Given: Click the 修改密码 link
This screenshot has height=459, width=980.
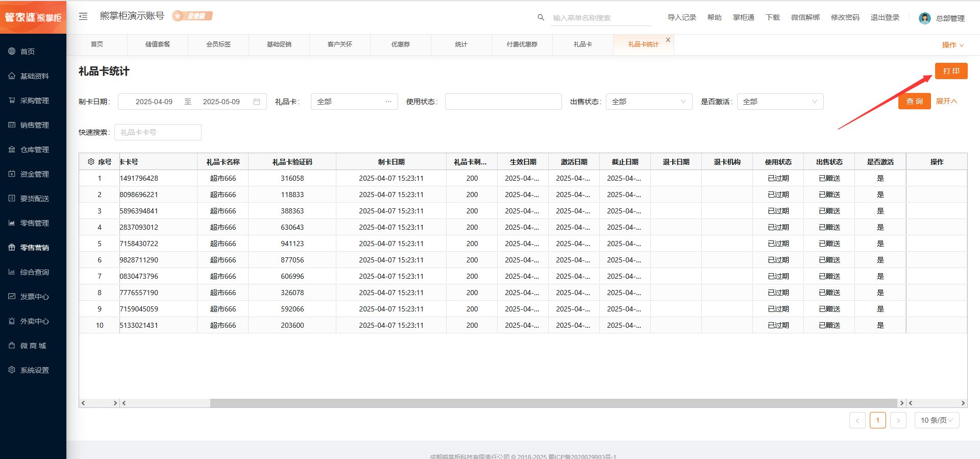Looking at the screenshot, I should point(845,17).
